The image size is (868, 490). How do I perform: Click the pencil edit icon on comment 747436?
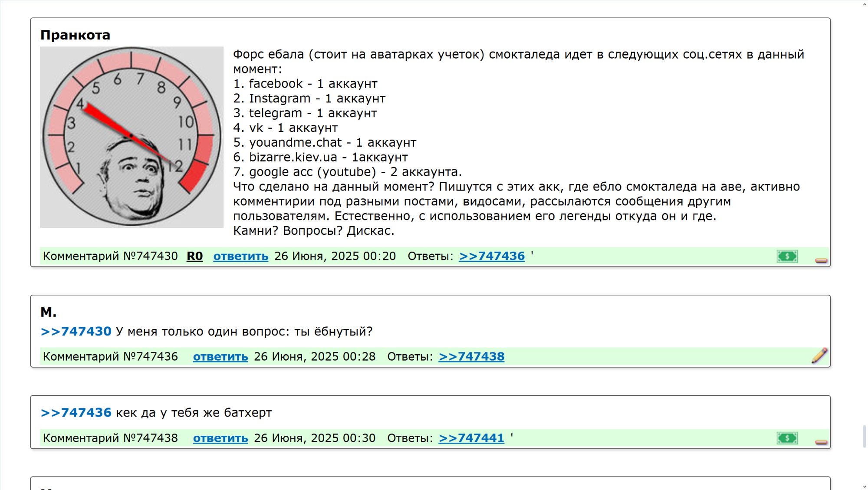[x=819, y=356]
